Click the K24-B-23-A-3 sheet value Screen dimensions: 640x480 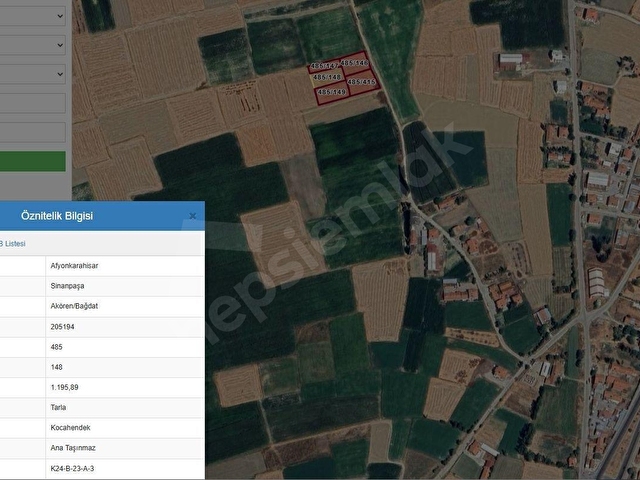[72, 469]
